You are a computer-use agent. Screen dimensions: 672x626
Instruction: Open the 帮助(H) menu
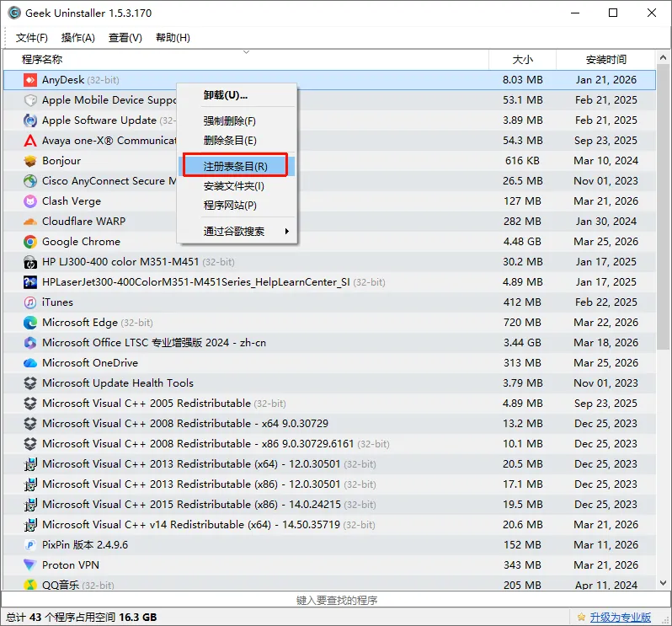coord(173,38)
